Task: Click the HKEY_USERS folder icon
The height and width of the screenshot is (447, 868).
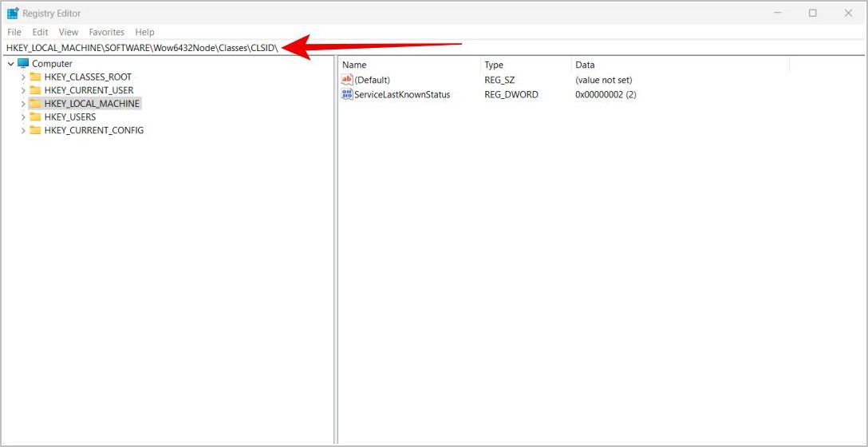Action: [35, 117]
